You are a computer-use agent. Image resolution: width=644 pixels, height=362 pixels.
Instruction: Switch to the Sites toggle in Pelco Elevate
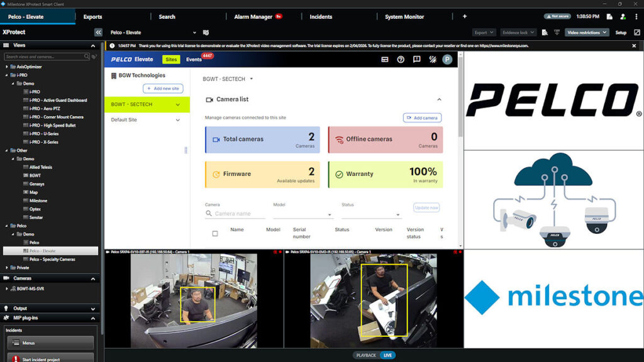coord(171,59)
